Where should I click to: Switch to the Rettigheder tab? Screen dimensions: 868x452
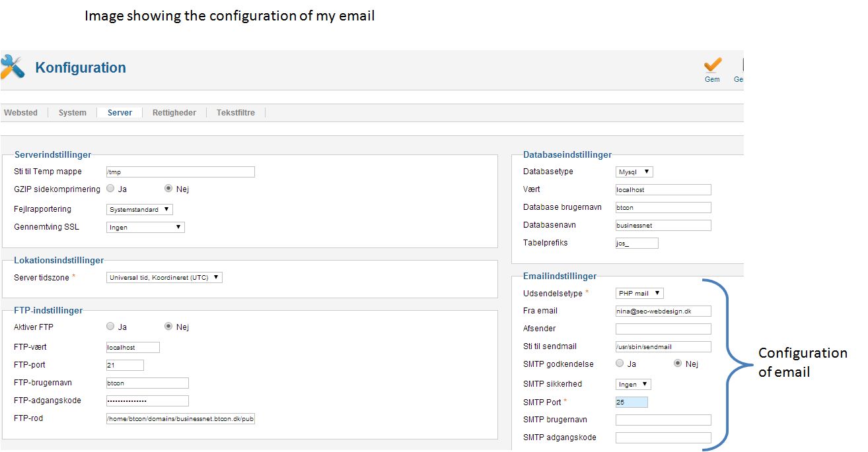174,113
